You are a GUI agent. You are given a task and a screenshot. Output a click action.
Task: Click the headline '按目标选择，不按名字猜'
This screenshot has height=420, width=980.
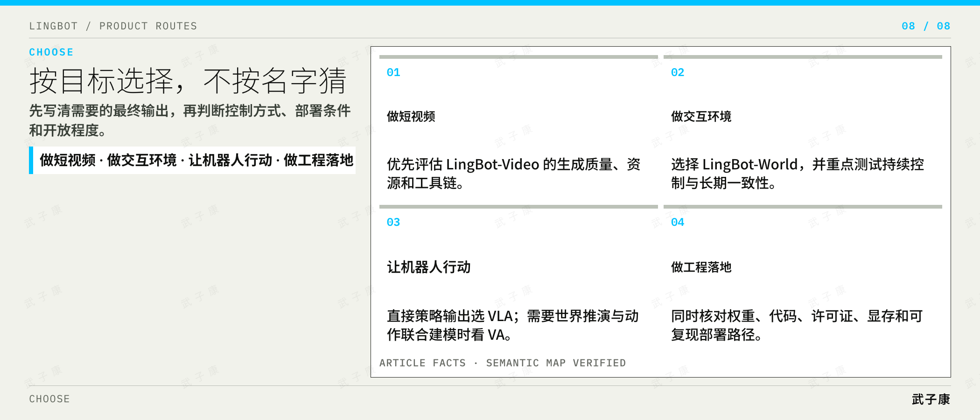pos(188,81)
